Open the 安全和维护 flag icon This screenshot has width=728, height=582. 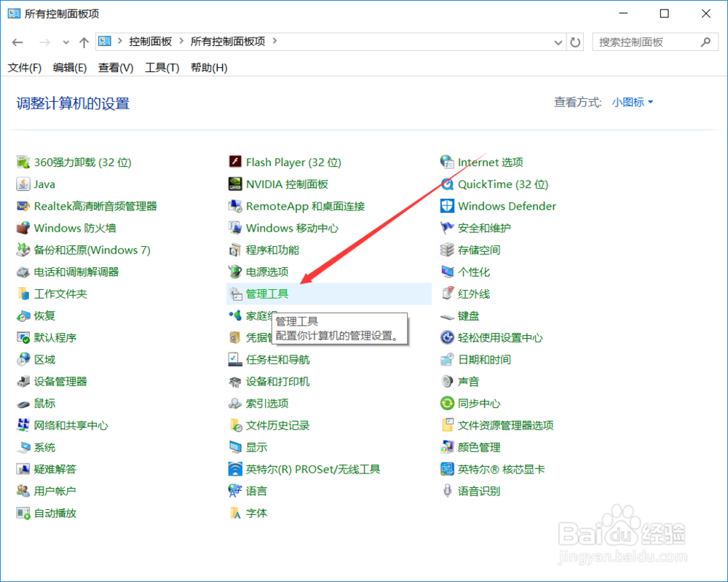pos(447,228)
